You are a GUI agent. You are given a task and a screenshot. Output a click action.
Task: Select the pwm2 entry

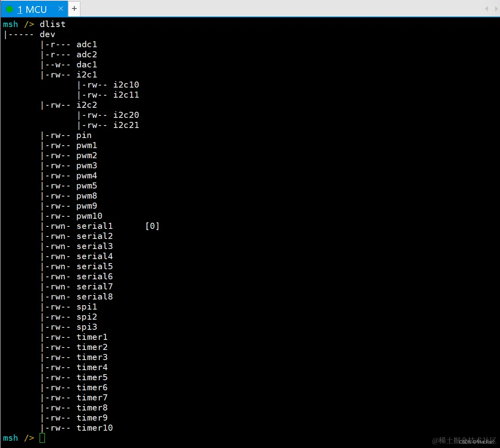(x=87, y=155)
